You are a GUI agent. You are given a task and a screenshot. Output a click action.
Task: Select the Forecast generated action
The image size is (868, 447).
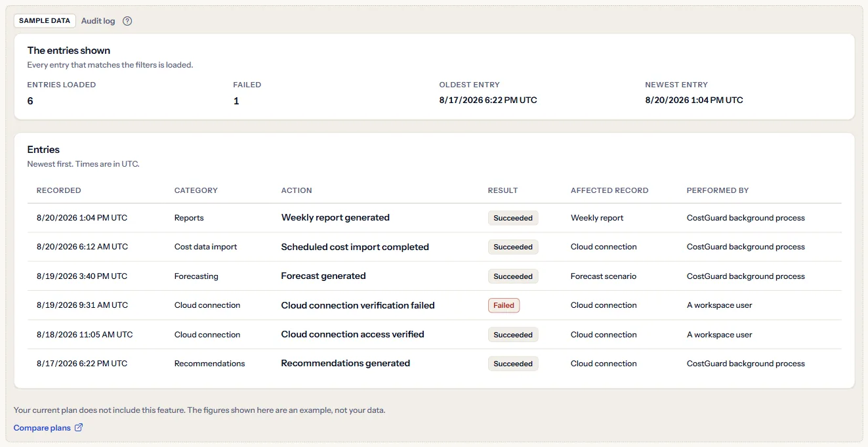323,276
